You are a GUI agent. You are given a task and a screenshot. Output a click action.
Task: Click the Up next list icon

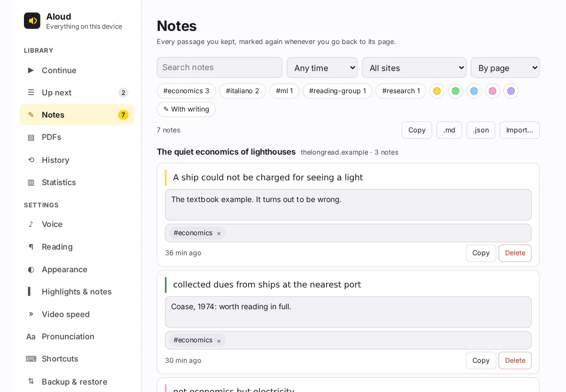point(31,92)
